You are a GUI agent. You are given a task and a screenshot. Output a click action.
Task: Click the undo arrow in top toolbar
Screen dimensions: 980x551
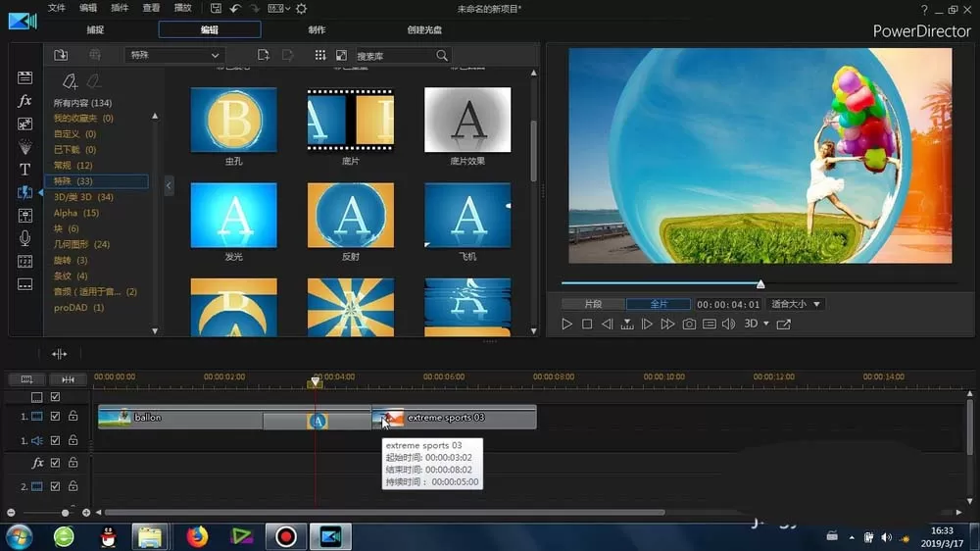235,8
